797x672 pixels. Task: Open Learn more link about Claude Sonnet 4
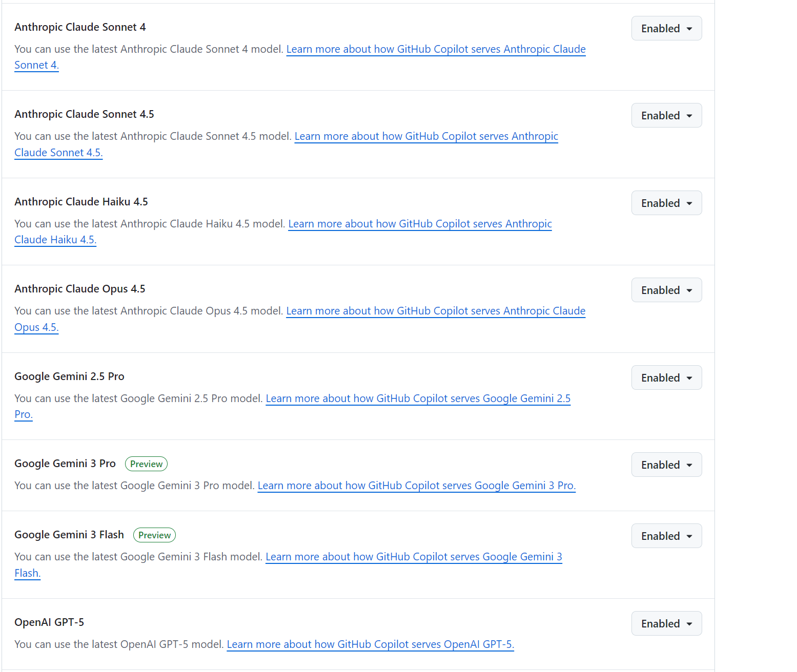point(436,49)
